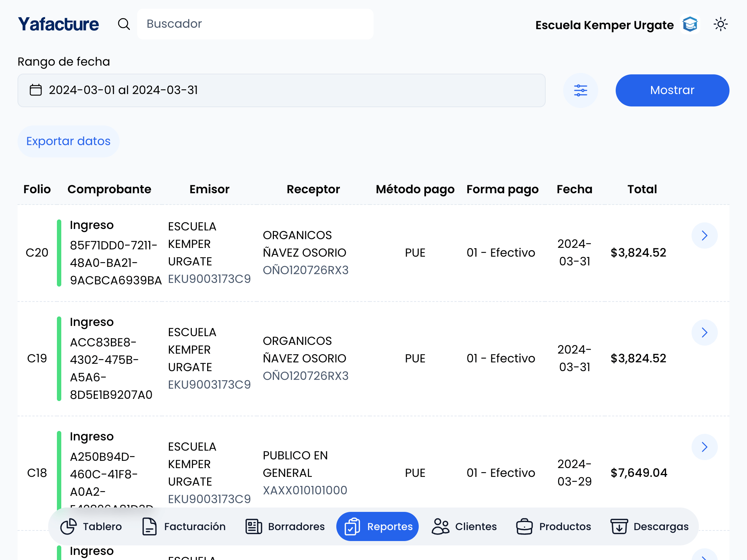Expand invoice C19 details chevron
The width and height of the screenshot is (747, 560).
pos(704,332)
